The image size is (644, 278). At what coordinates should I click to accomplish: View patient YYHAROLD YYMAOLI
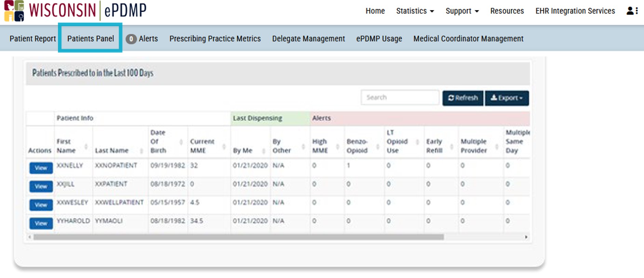point(41,224)
